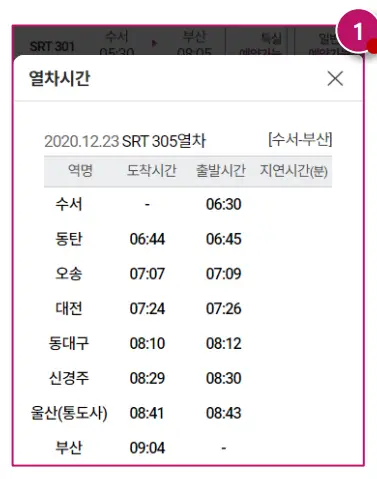Select the 대전 station name

tap(69, 308)
